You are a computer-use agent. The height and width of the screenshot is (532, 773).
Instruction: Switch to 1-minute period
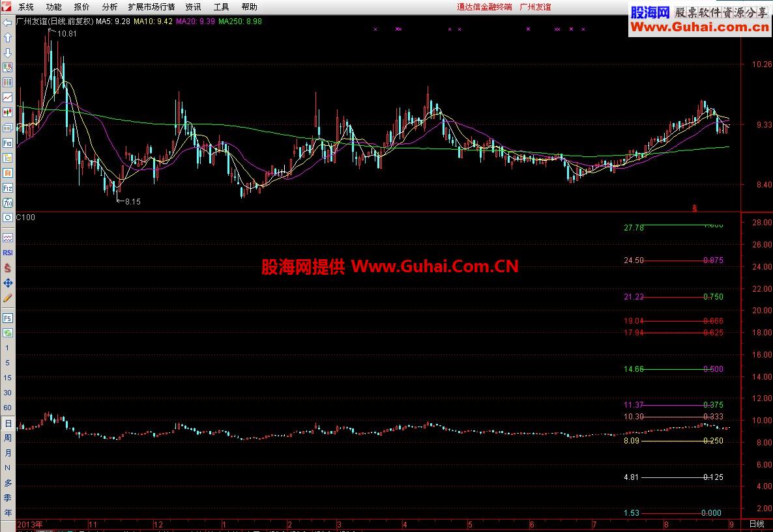pos(7,348)
